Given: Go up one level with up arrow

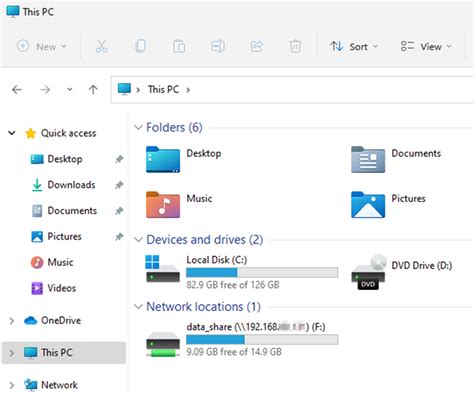Looking at the screenshot, I should (x=93, y=89).
